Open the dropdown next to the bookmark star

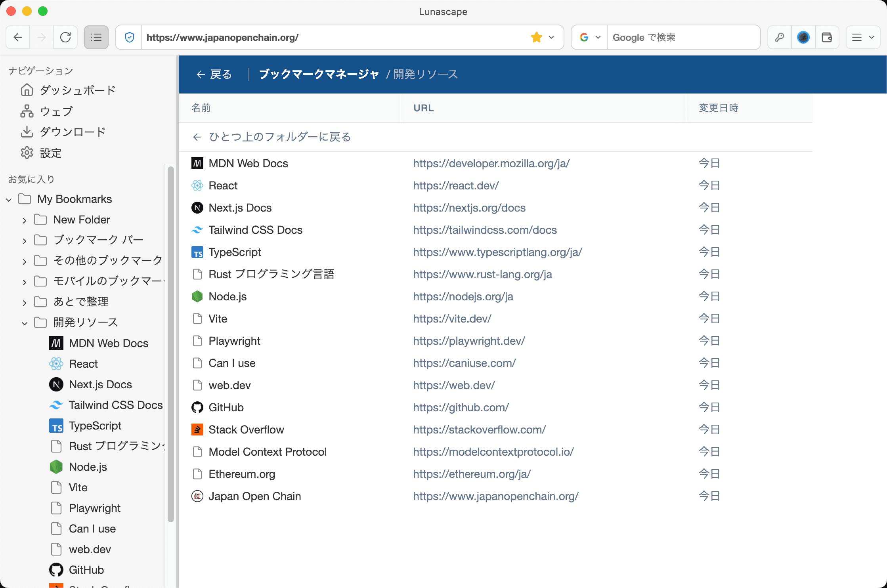coord(551,37)
